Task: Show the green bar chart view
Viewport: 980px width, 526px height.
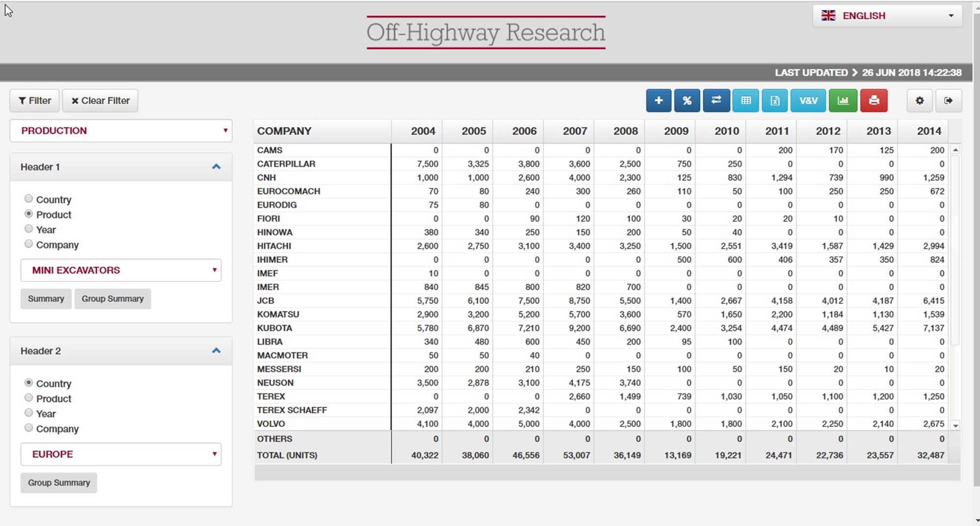Action: click(843, 100)
